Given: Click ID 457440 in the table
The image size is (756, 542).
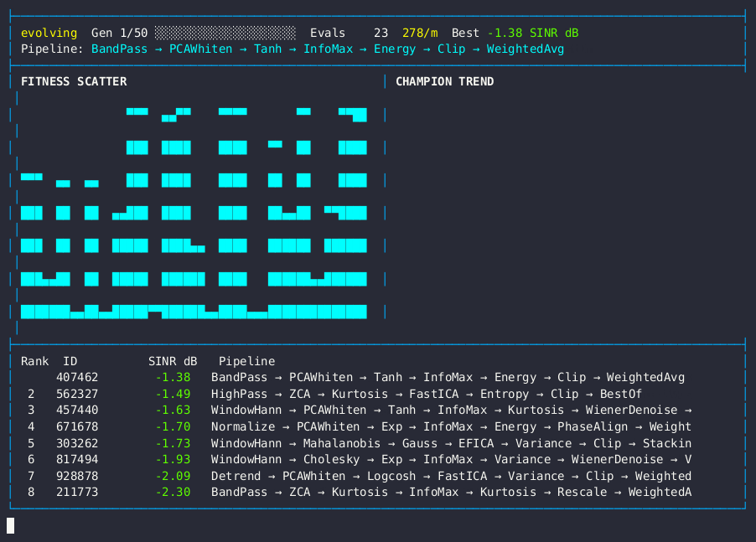Looking at the screenshot, I should 77,410.
